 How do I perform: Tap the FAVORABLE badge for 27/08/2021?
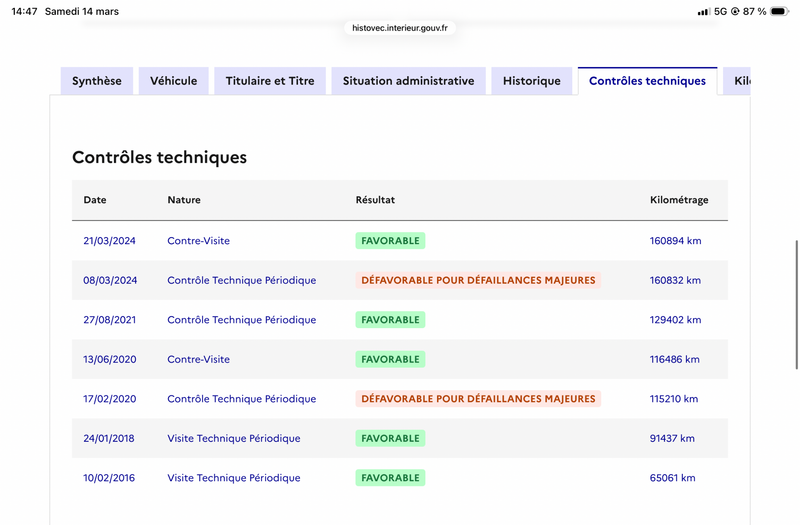coord(390,320)
